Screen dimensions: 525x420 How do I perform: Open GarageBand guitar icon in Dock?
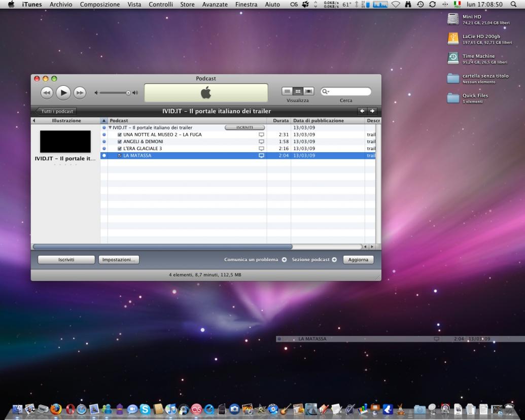286,409
